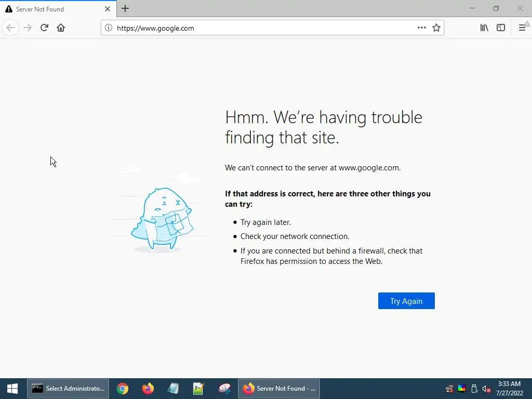Click the forward navigation arrow

(28, 28)
